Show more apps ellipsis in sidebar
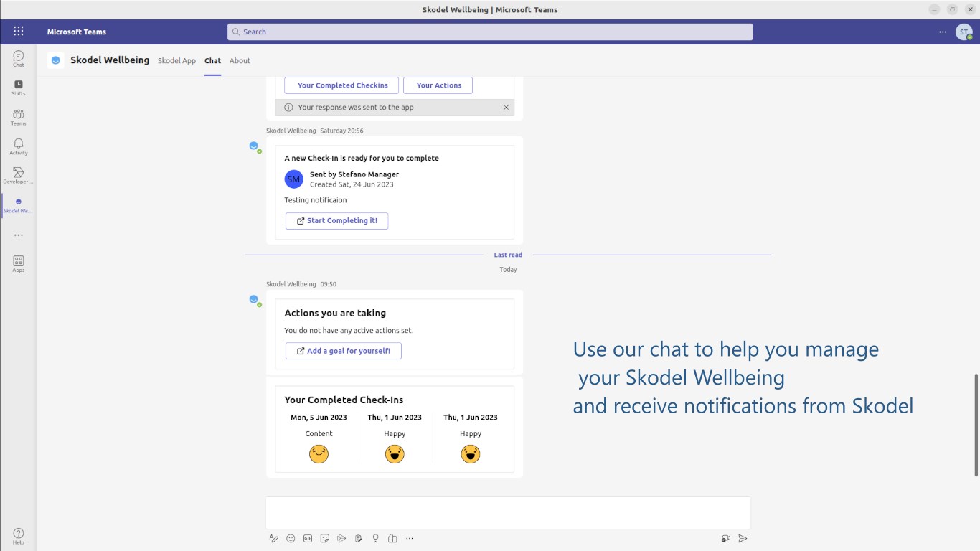Screen dimensions: 980x551 19,235
